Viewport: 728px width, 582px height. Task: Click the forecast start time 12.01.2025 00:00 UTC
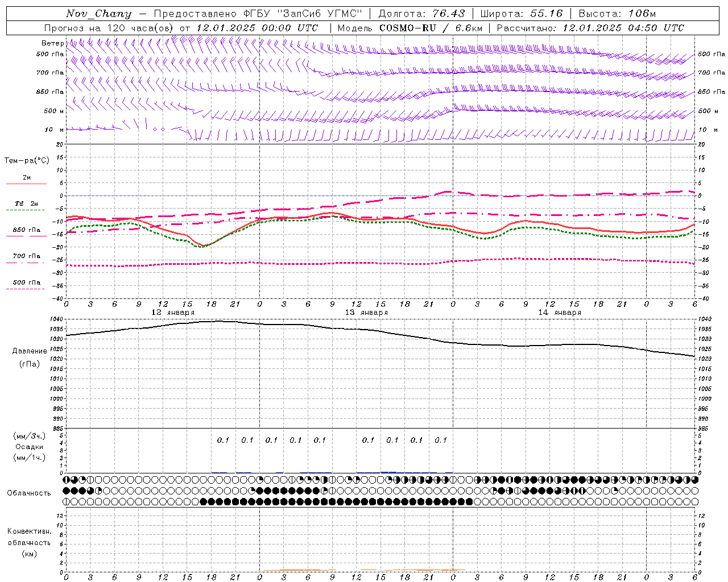[257, 28]
